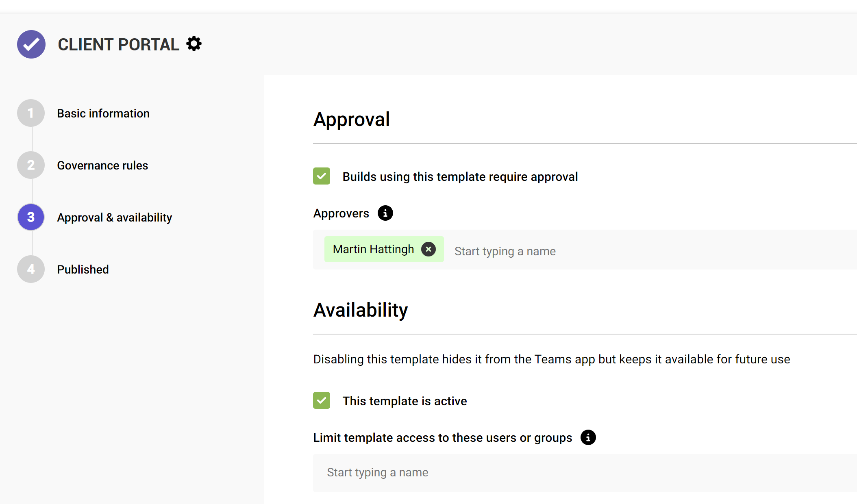
Task: Click step 4 circle for Published
Action: (x=31, y=269)
